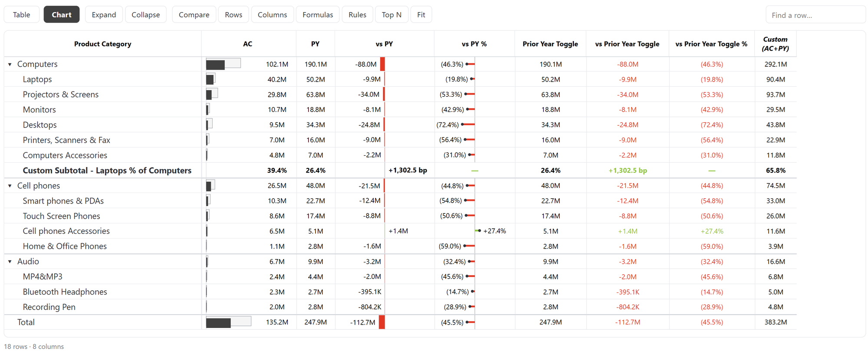Viewport: 868px width, 351px height.
Task: Click the Product Category column header
Action: point(102,44)
